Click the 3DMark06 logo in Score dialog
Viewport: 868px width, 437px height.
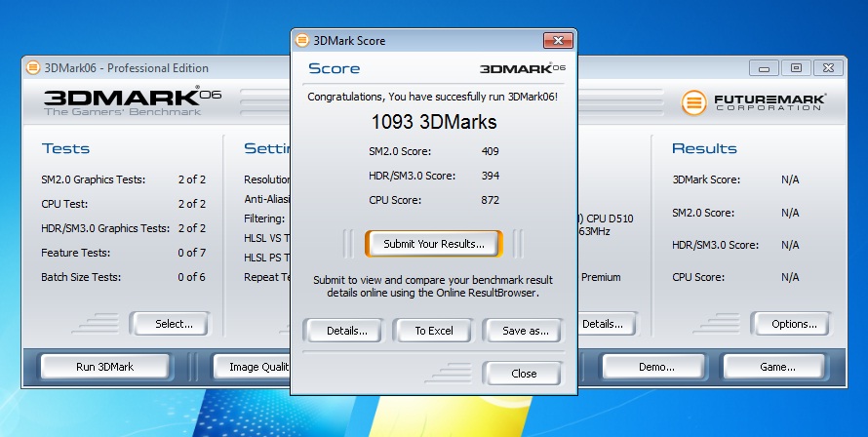tap(522, 68)
